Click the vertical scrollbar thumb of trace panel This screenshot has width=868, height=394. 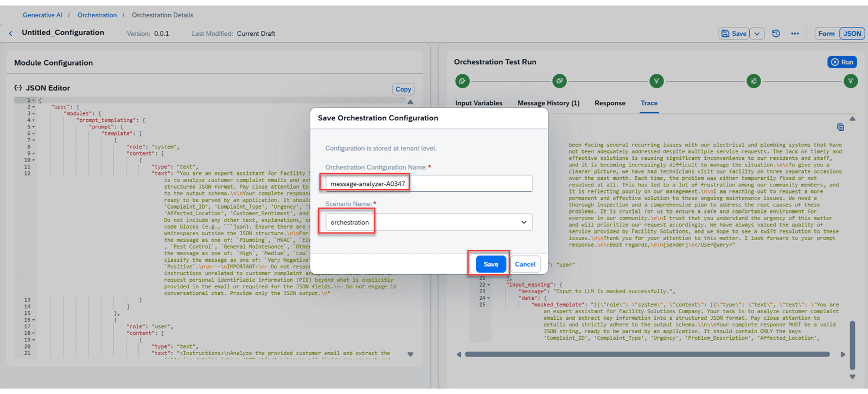(852, 345)
